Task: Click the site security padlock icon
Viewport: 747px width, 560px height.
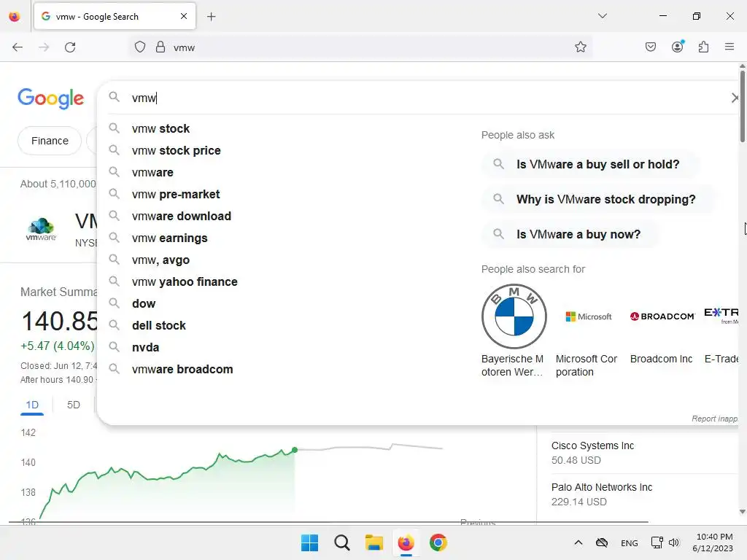Action: click(x=160, y=47)
